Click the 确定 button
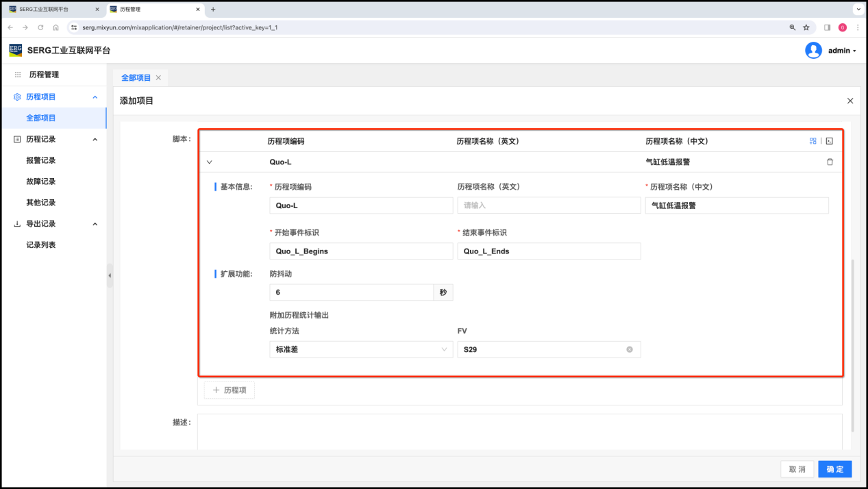Image resolution: width=868 pixels, height=489 pixels. [834, 469]
